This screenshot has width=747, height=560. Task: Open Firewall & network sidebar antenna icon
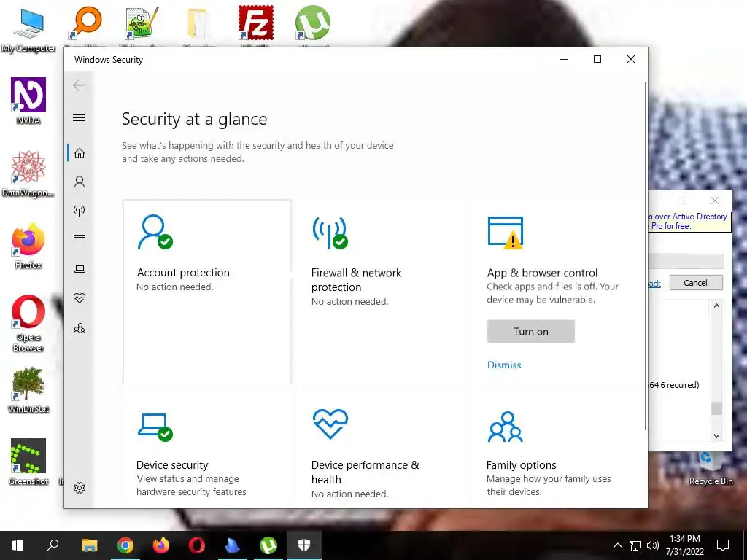pyautogui.click(x=80, y=211)
